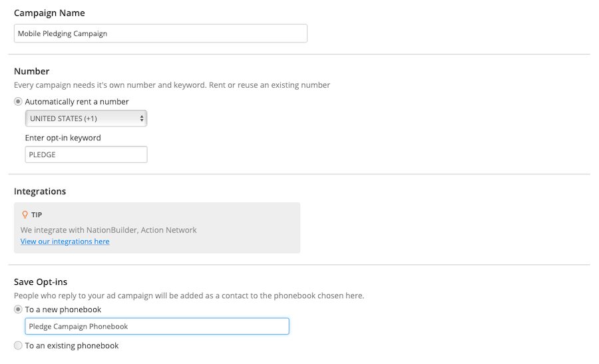Click the Save Opt-ins section heading
Image resolution: width=599 pixels, height=364 pixels.
[x=41, y=282]
